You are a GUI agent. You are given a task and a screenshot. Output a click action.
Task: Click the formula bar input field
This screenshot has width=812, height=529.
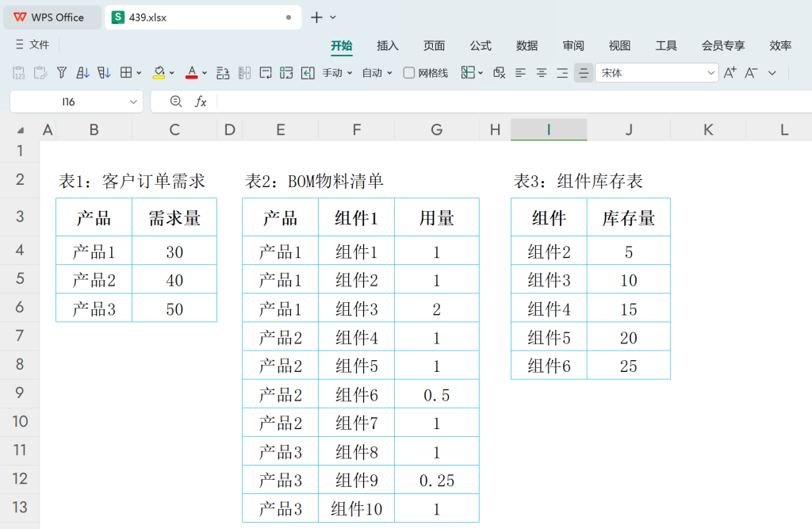pyautogui.click(x=514, y=102)
